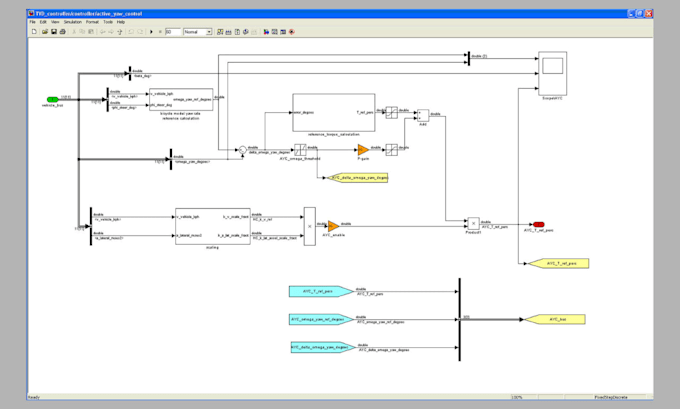Select the red AYC_T_ref output port

[539, 224]
